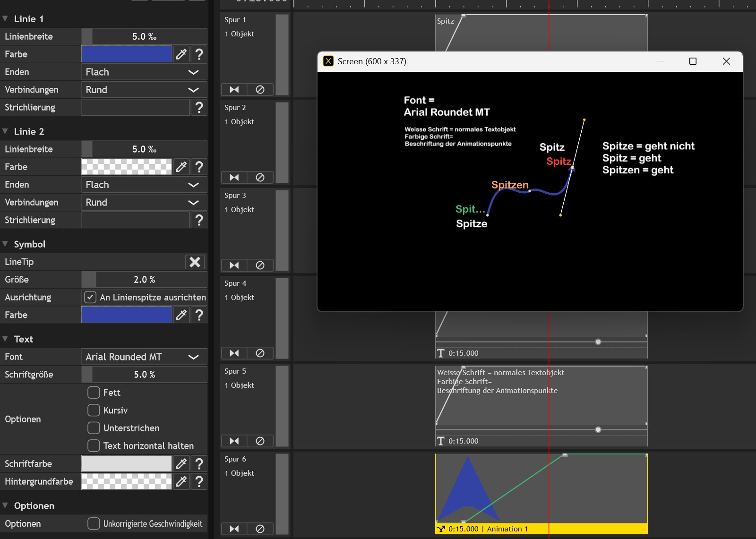Open help for Linie 1 Farbe
Screen dimensions: 756x539
(199, 54)
